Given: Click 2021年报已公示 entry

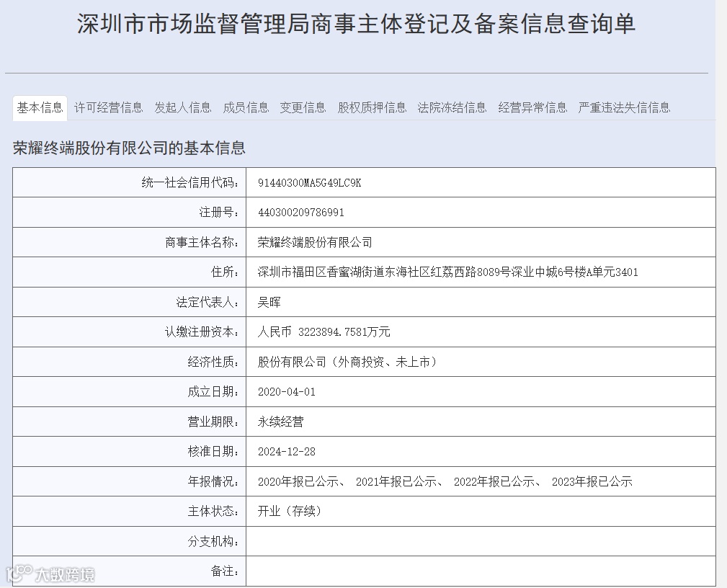Looking at the screenshot, I should point(396,482).
